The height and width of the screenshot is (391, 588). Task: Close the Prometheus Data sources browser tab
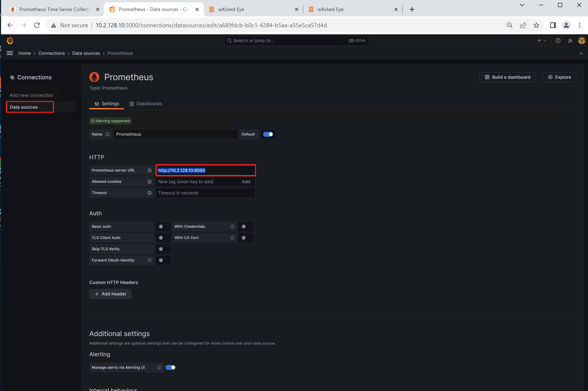197,10
